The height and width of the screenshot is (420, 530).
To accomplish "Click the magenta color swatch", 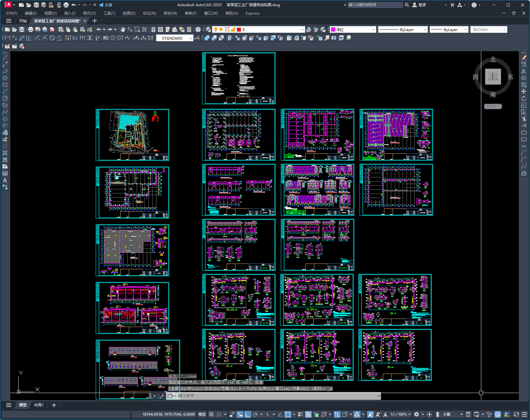I will [x=333, y=29].
